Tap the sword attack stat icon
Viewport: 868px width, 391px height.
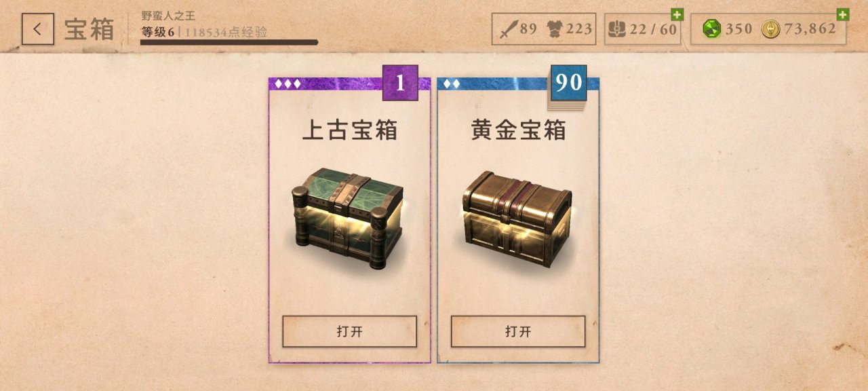(509, 29)
